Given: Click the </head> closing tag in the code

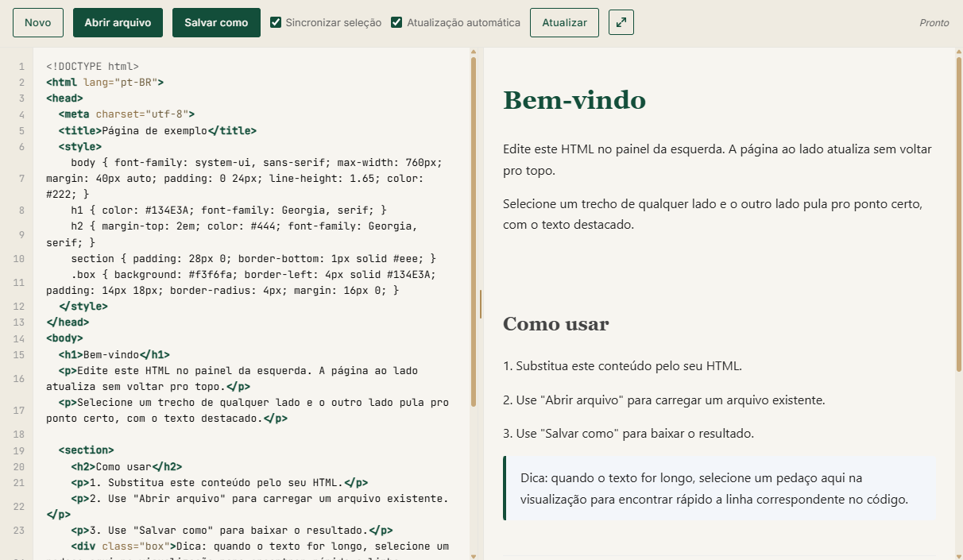Looking at the screenshot, I should click(68, 322).
